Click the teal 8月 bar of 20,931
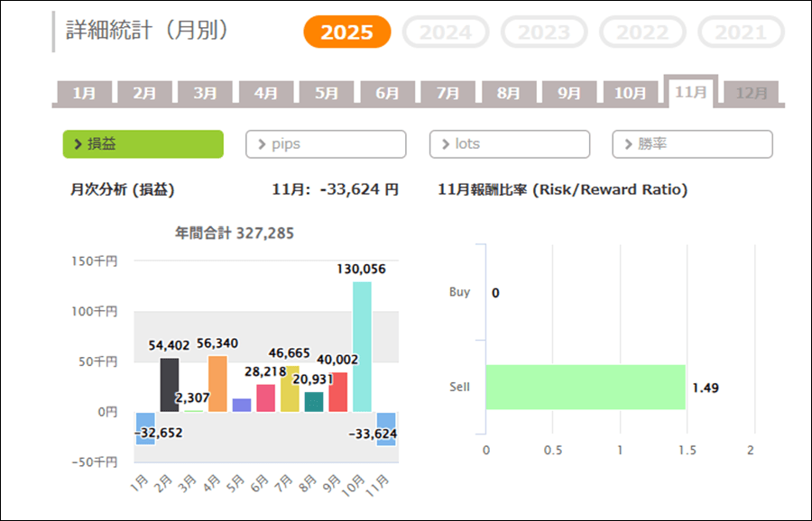 tap(314, 402)
